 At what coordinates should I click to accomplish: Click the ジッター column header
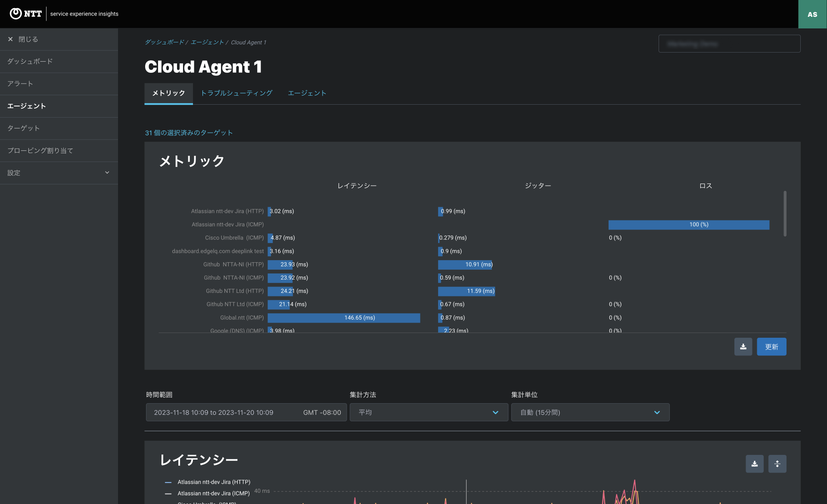pos(538,186)
